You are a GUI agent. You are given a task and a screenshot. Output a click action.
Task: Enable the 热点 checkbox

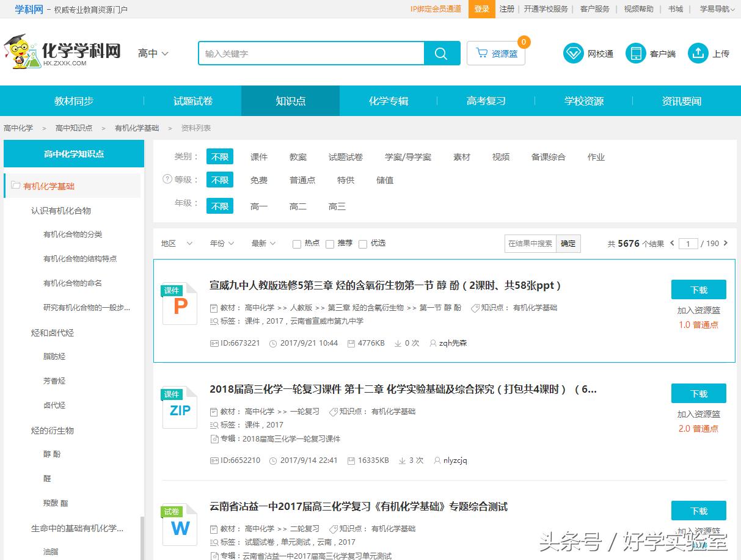pyautogui.click(x=296, y=242)
